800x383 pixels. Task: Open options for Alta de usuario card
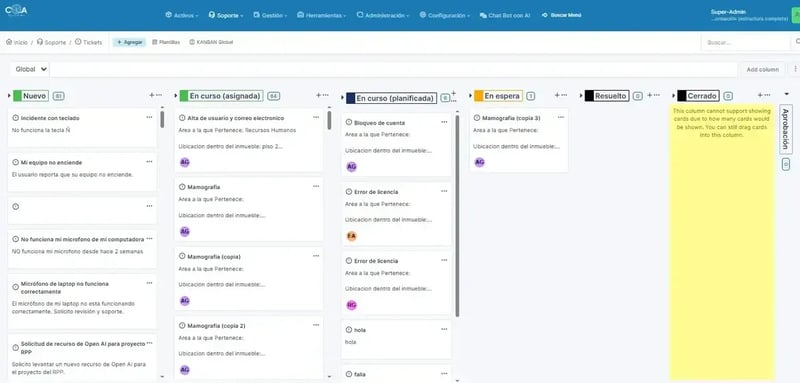tap(316, 117)
